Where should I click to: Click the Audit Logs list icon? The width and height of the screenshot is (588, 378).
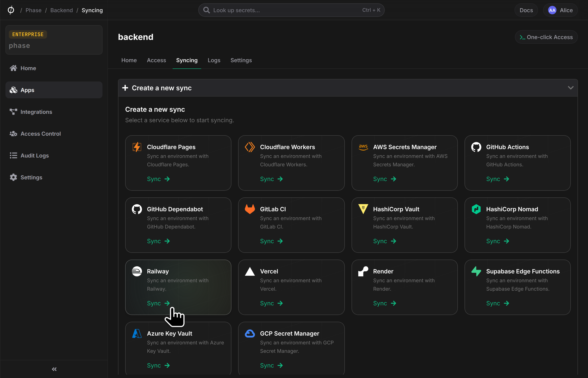(x=13, y=155)
